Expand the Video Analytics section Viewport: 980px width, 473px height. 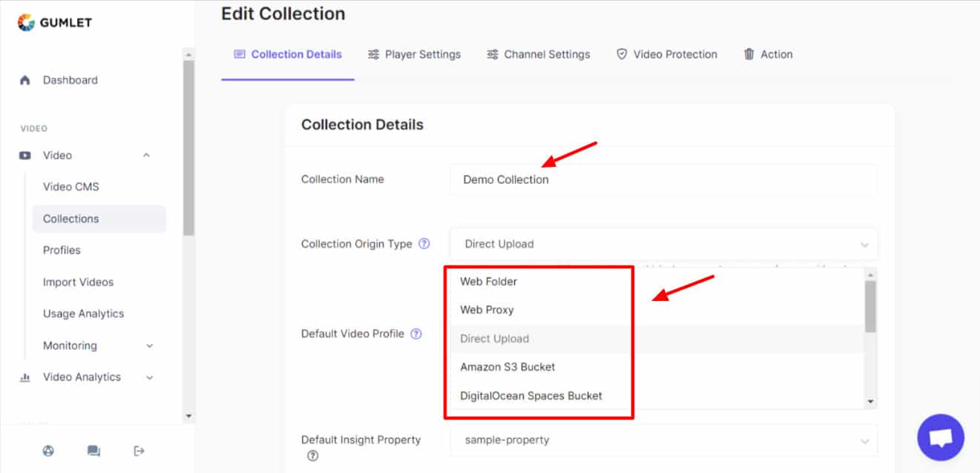149,377
